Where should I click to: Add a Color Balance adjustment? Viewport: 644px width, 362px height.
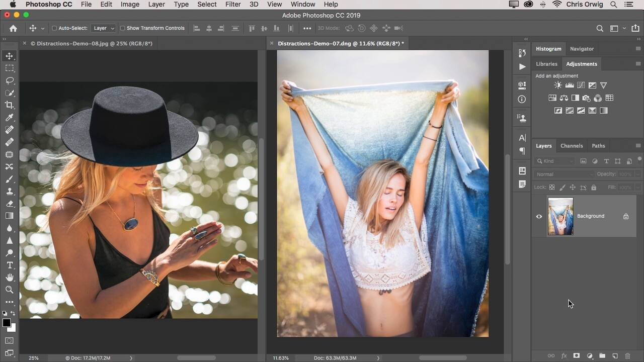click(x=564, y=98)
